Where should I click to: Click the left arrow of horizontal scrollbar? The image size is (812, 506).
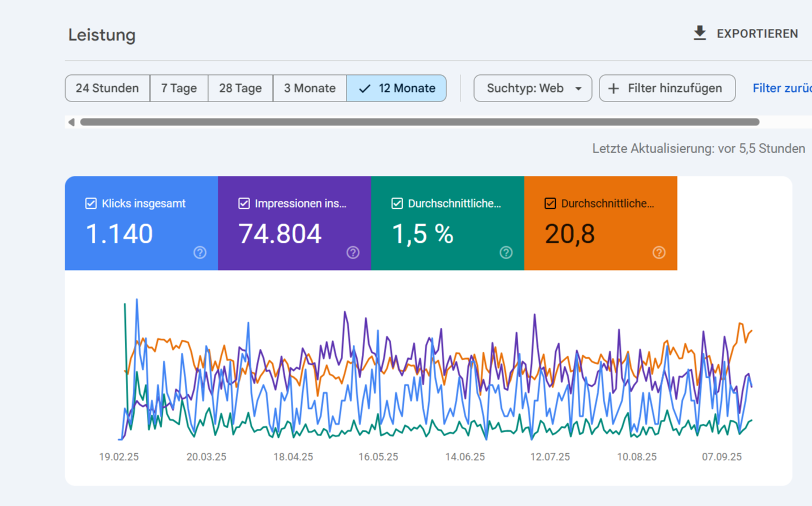[71, 122]
